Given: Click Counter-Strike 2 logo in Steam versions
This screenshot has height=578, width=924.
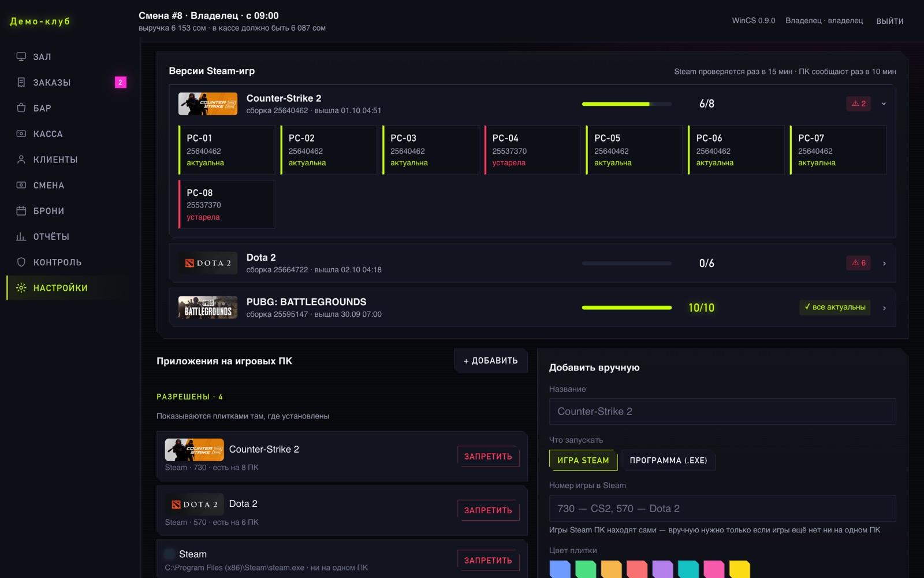Looking at the screenshot, I should 208,103.
